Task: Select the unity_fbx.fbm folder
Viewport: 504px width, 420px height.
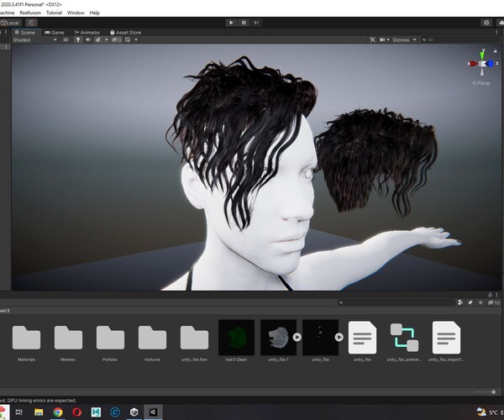Action: tap(194, 341)
